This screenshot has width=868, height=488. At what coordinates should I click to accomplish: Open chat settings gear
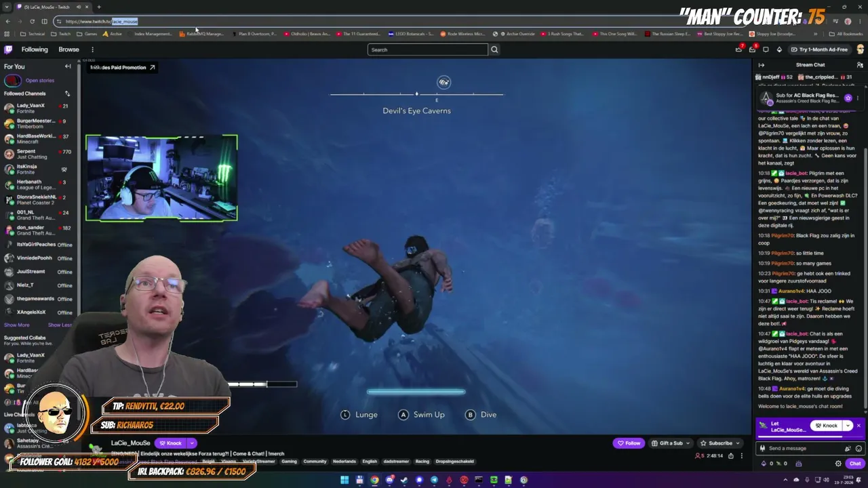pos(838,464)
